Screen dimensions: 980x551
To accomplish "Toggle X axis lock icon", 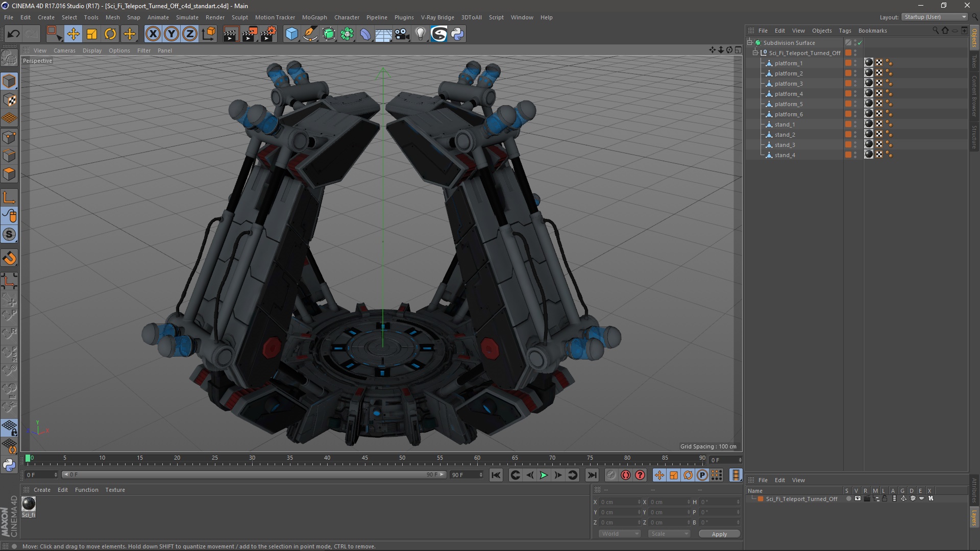I will point(153,34).
